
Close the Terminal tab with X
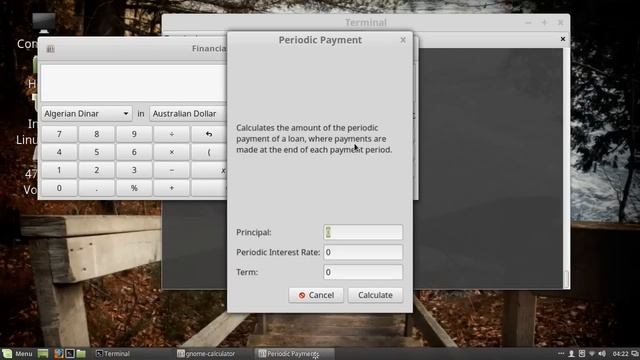563,39
